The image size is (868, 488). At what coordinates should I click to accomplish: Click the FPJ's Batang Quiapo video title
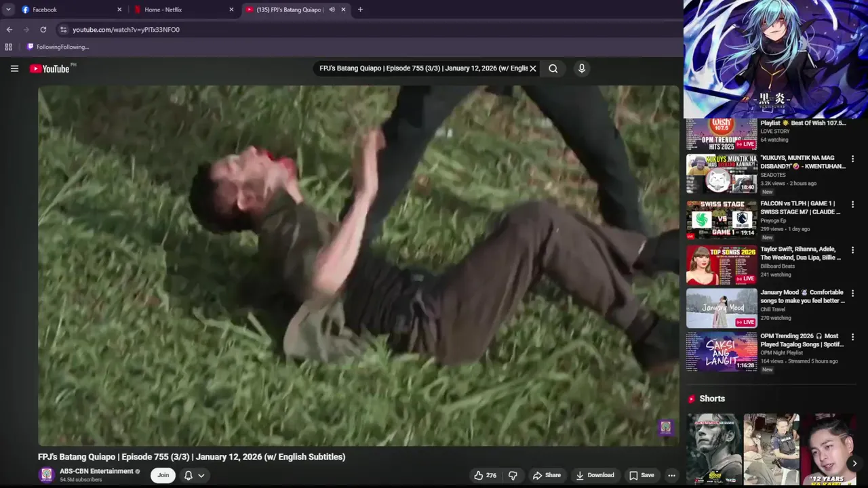[x=192, y=457]
